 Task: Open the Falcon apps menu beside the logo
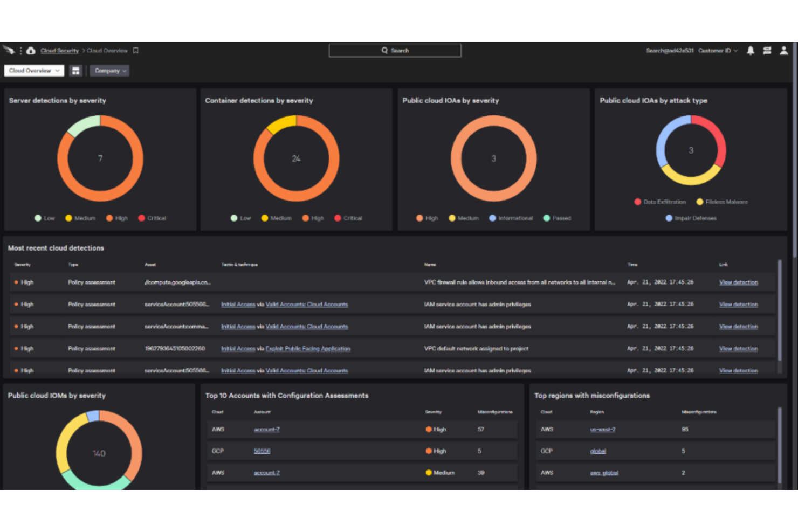[20, 50]
